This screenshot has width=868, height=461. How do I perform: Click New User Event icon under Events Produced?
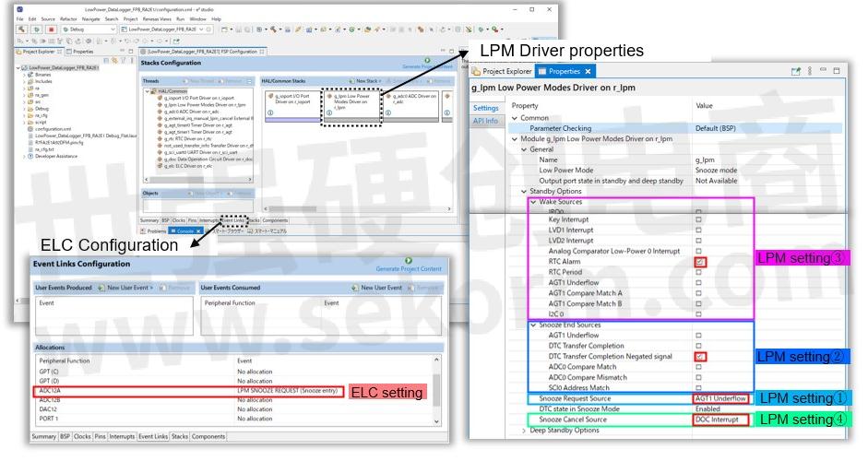tap(101, 288)
